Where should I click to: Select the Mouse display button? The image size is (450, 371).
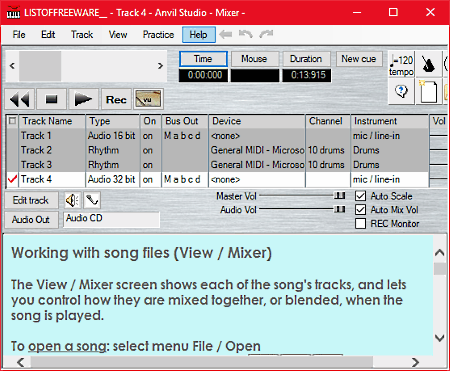(254, 59)
